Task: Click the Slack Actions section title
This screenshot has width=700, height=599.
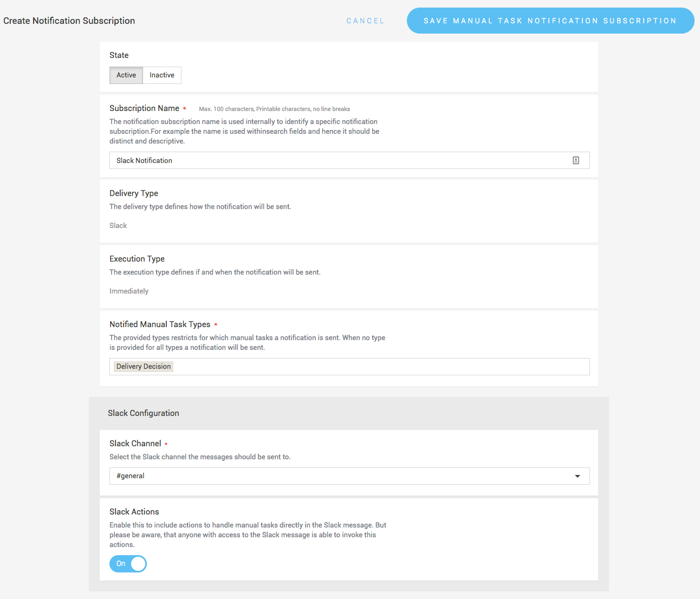Action: coord(134,511)
